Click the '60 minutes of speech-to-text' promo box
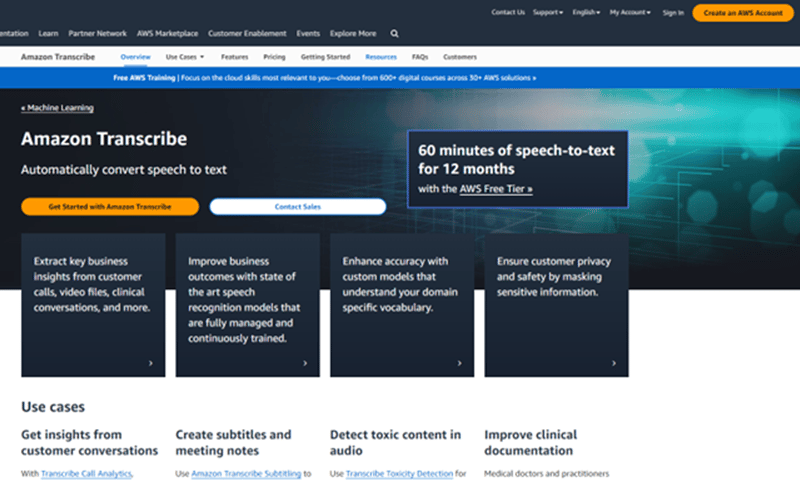Screen dimensions: 800x480 [518, 169]
